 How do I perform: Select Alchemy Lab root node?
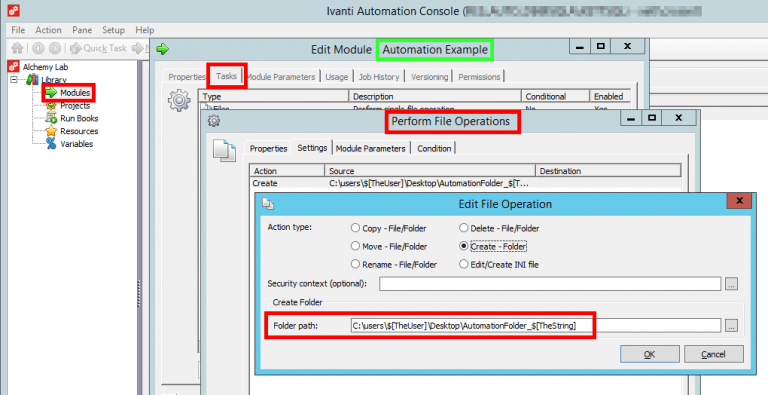[45, 67]
